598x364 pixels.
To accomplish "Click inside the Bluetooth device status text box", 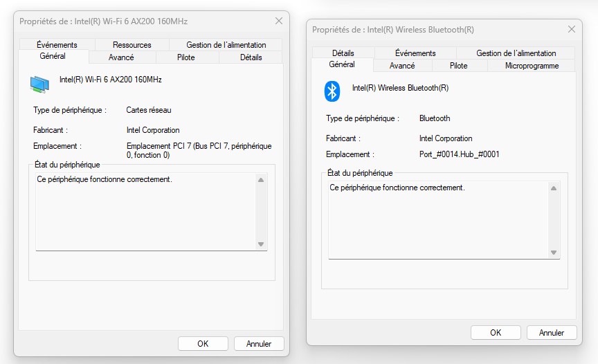I will [x=436, y=218].
